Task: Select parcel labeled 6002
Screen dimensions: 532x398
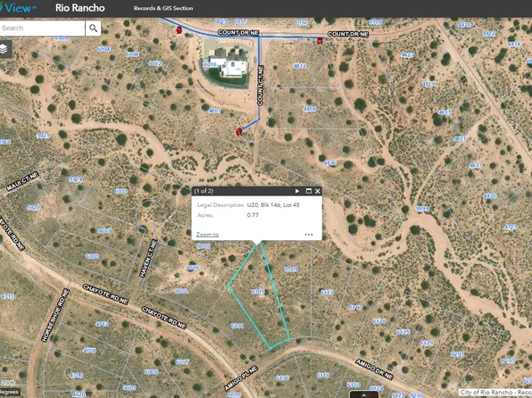Action: 181,291
